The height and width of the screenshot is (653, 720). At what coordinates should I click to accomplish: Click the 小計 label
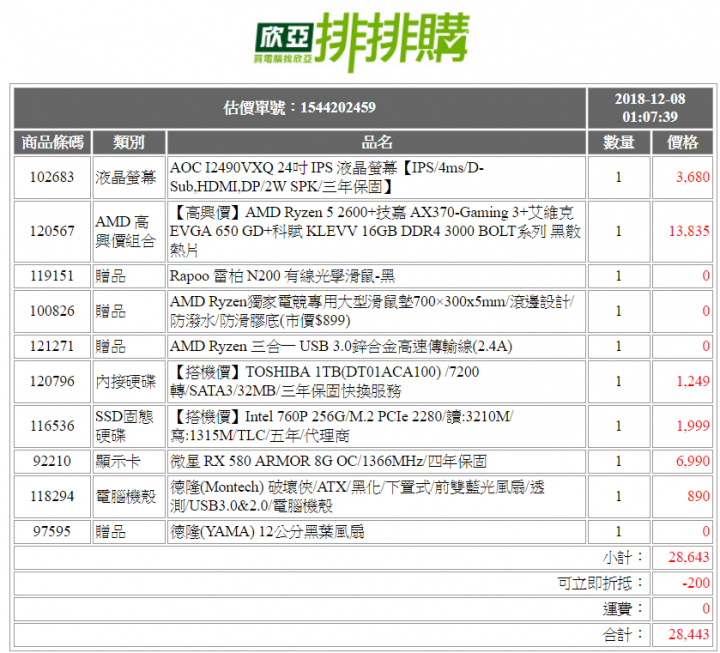coord(623,557)
